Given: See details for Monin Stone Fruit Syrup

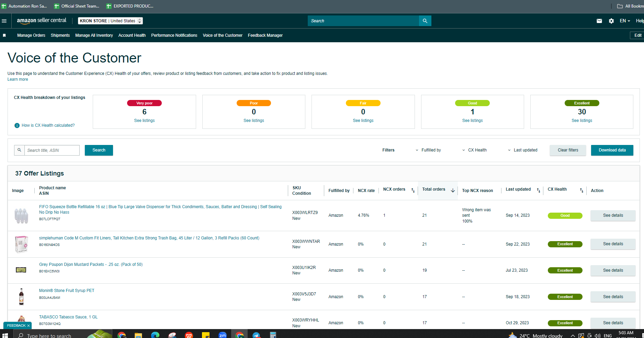Looking at the screenshot, I should (x=613, y=297).
